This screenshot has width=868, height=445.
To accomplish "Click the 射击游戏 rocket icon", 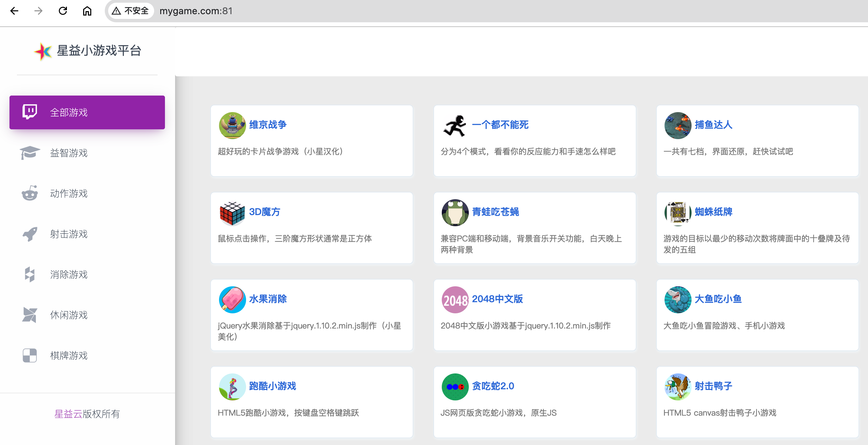I will point(30,234).
